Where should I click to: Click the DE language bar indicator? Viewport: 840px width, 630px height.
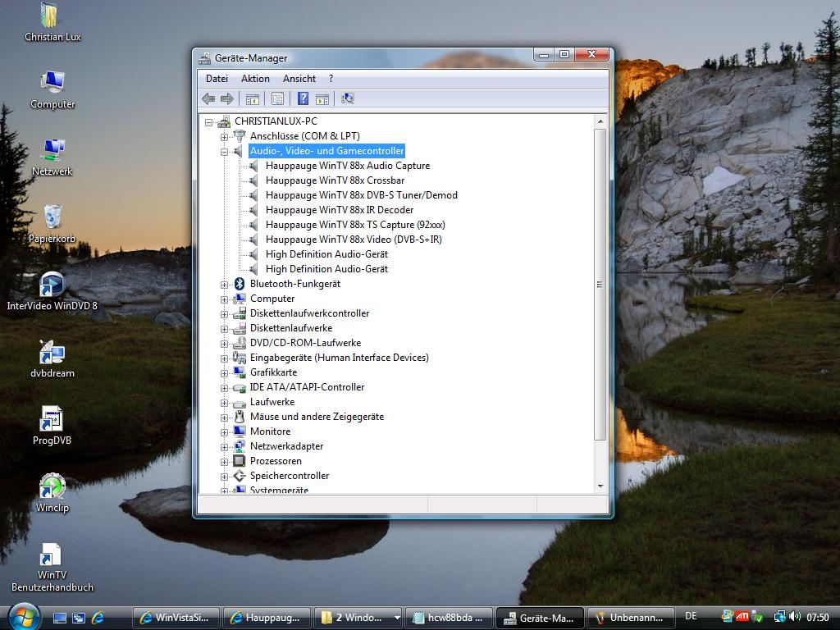[x=691, y=617]
